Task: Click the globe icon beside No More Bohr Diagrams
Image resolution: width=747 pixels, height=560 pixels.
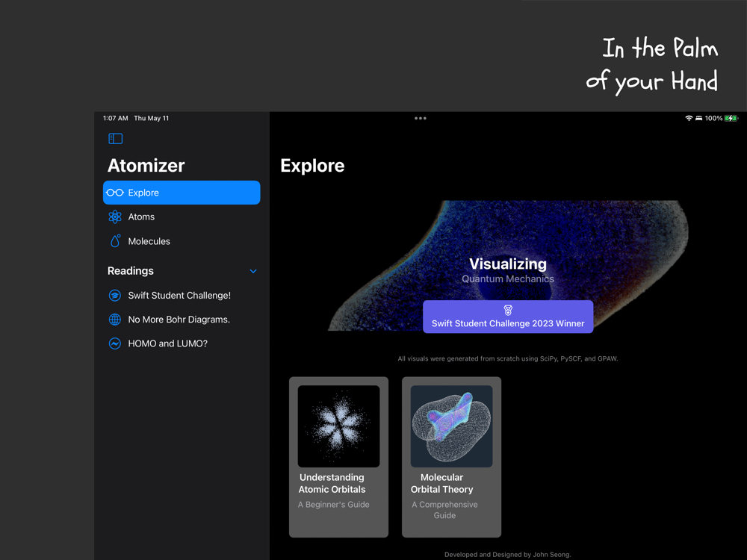Action: 115,320
